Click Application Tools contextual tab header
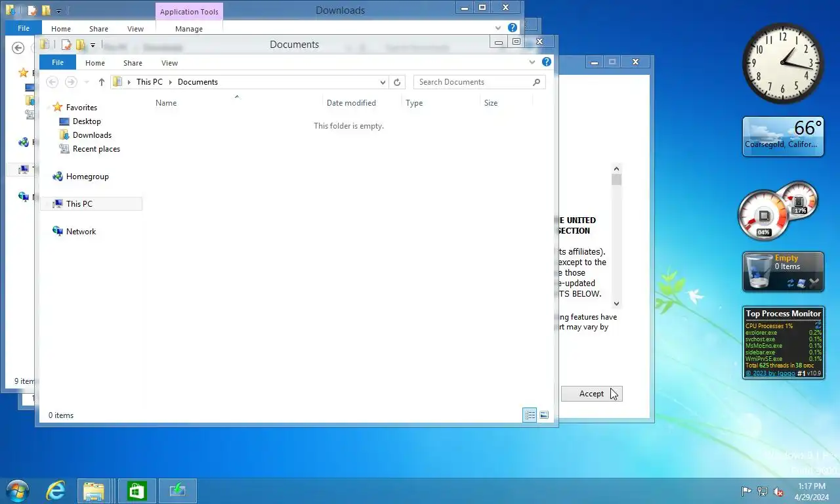Screen dimensions: 840x504 (x=189, y=12)
